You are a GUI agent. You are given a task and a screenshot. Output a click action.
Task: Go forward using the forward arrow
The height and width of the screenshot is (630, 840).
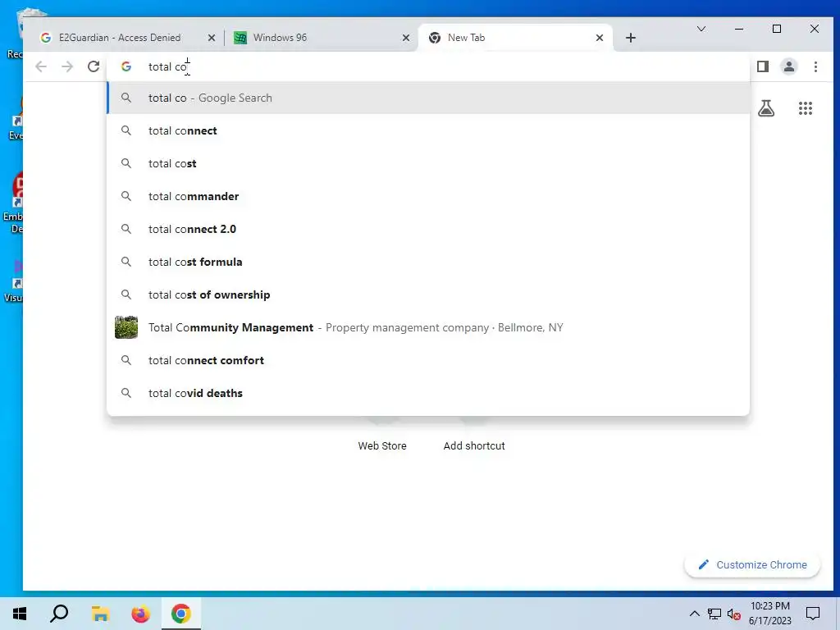click(67, 66)
